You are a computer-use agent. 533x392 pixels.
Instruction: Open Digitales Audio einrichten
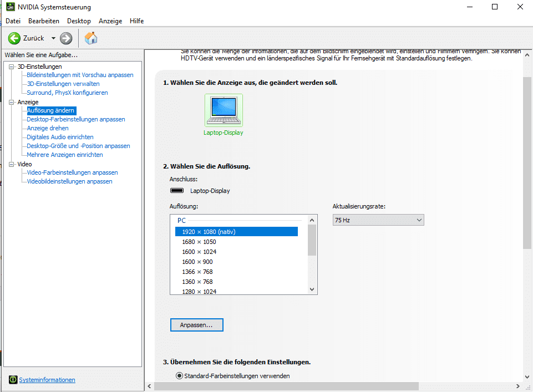[60, 137]
